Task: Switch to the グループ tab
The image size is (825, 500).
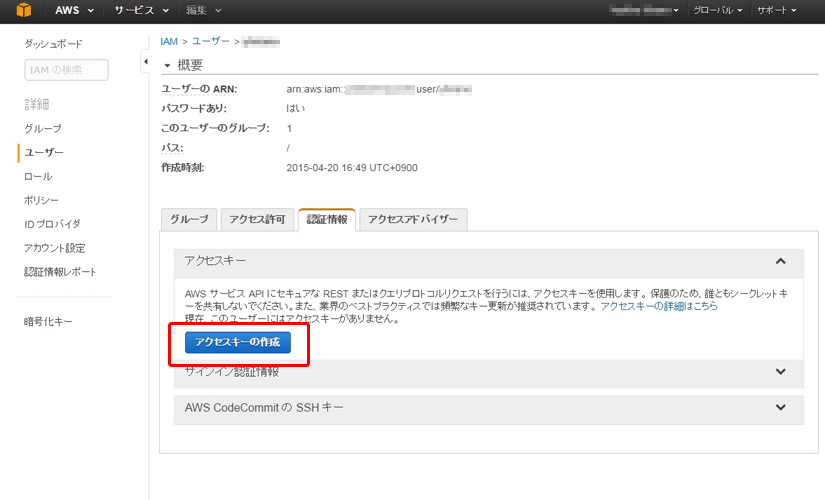Action: pyautogui.click(x=189, y=220)
